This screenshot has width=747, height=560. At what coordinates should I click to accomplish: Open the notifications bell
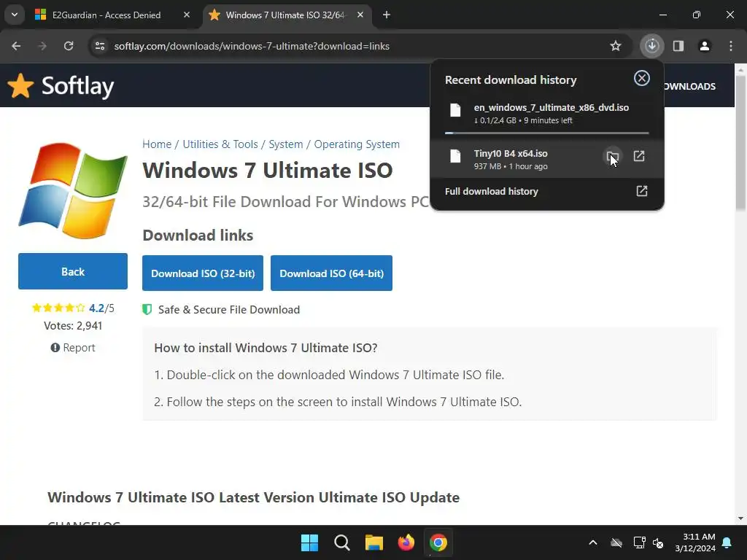click(x=727, y=542)
